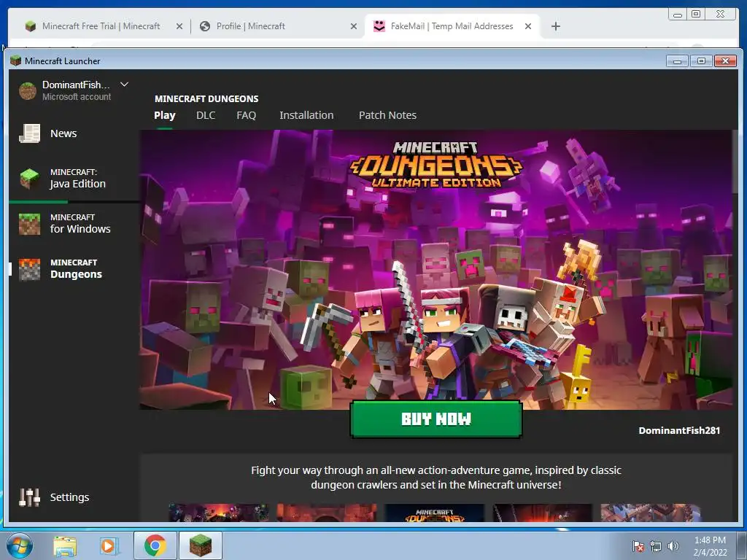The height and width of the screenshot is (560, 747).
Task: Select Minecraft Dungeons lava block icon
Action: [x=29, y=269]
